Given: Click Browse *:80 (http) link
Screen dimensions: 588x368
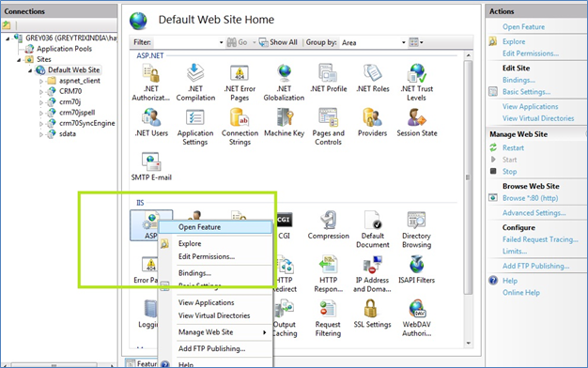Looking at the screenshot, I should (x=531, y=198).
